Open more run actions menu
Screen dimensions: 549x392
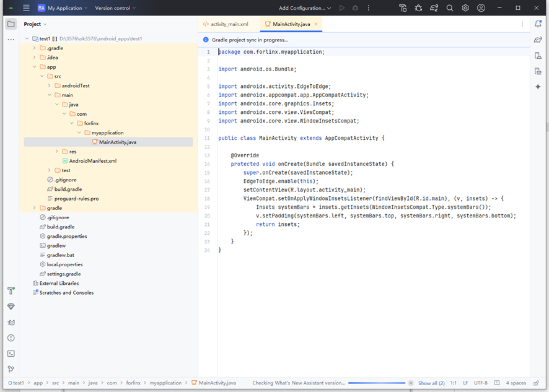[x=368, y=7]
